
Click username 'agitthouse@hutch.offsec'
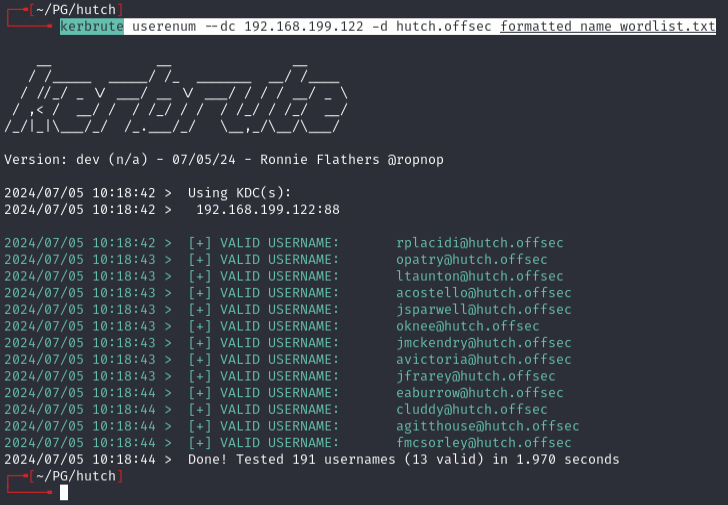(x=488, y=427)
